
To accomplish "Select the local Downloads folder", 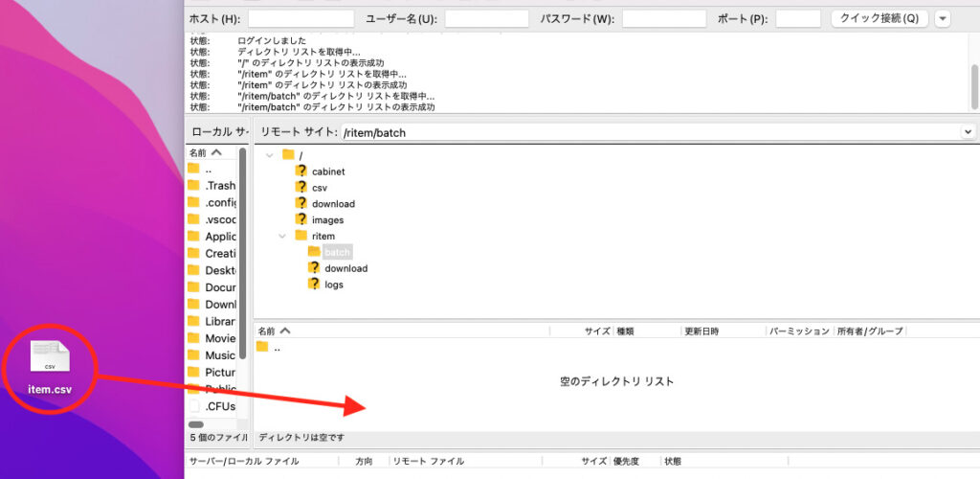I will pyautogui.click(x=212, y=305).
